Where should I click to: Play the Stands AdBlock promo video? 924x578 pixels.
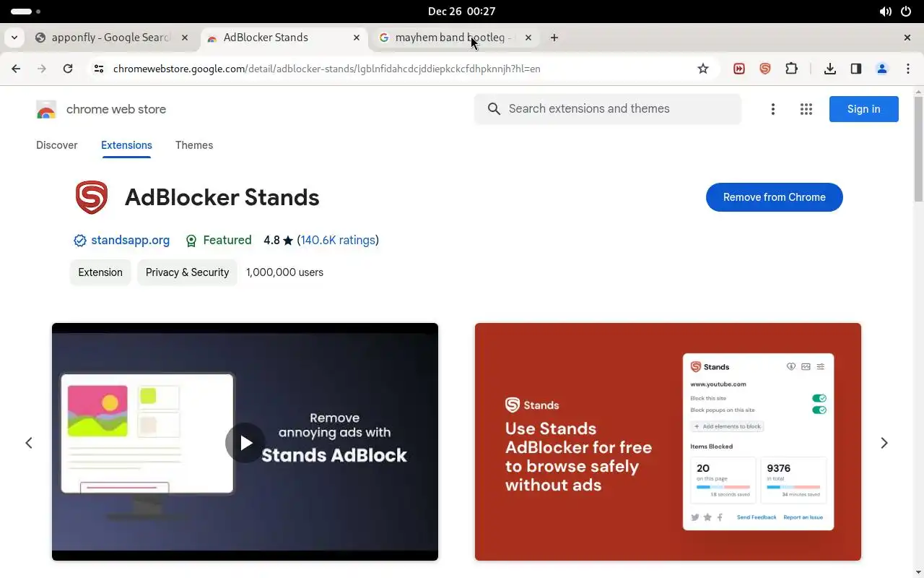tap(245, 442)
